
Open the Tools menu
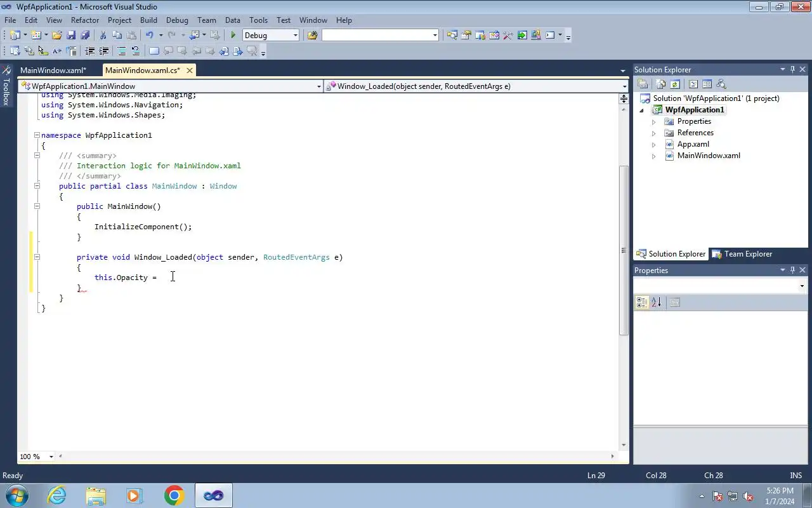[x=258, y=20]
